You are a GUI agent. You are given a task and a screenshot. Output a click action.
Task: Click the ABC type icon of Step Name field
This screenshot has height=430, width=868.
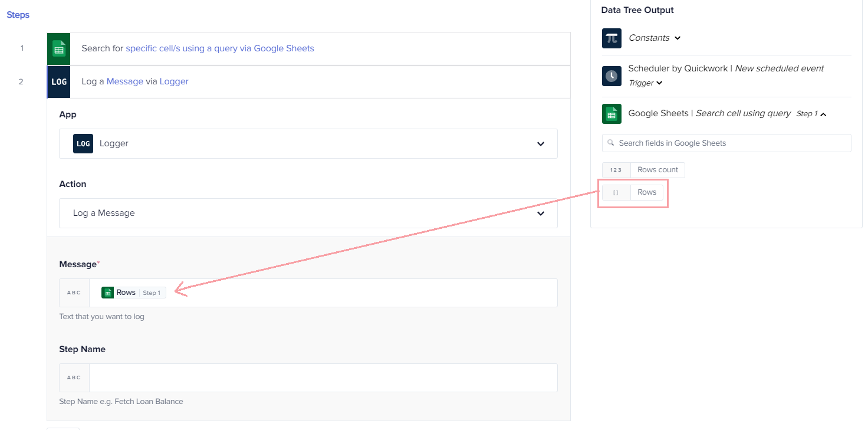(74, 378)
